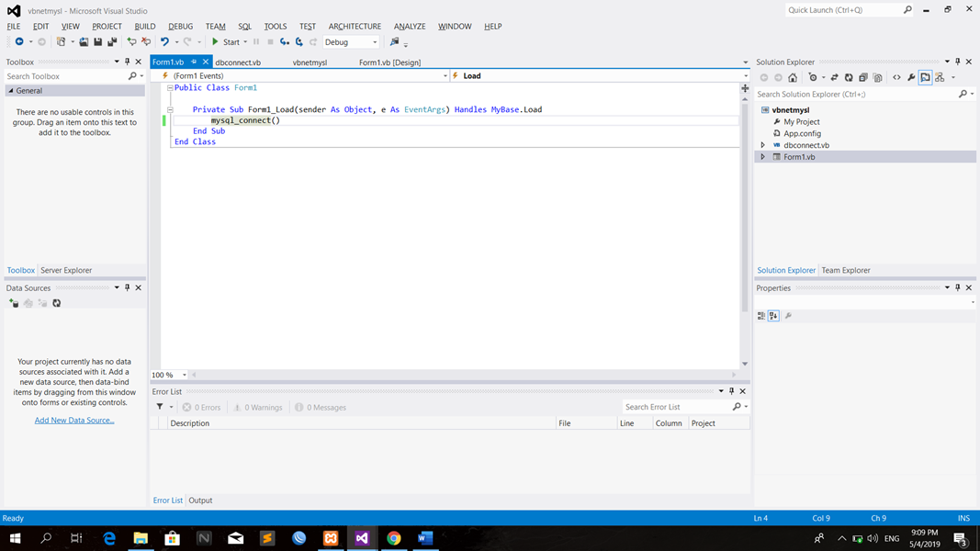Click Collapse All icon in Solution Explorer
The image size is (980, 551).
[x=863, y=78]
